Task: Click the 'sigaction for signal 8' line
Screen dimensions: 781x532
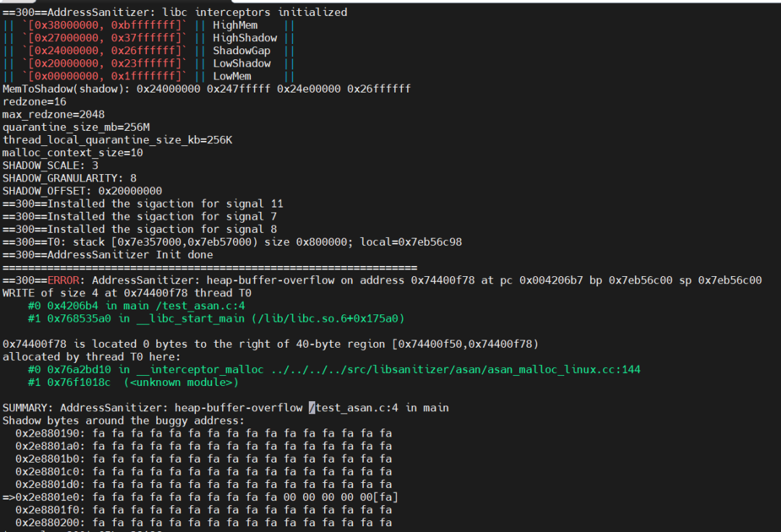Action: pos(140,229)
